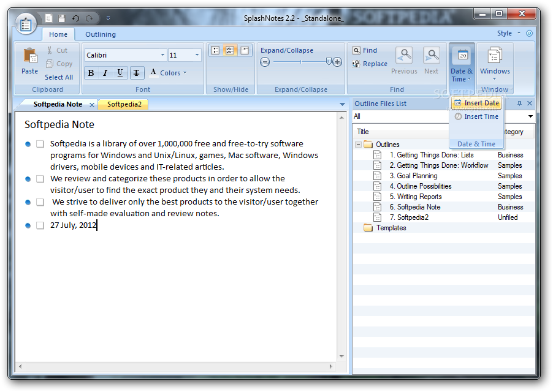Toggle Strikethrough formatting

pyautogui.click(x=137, y=73)
